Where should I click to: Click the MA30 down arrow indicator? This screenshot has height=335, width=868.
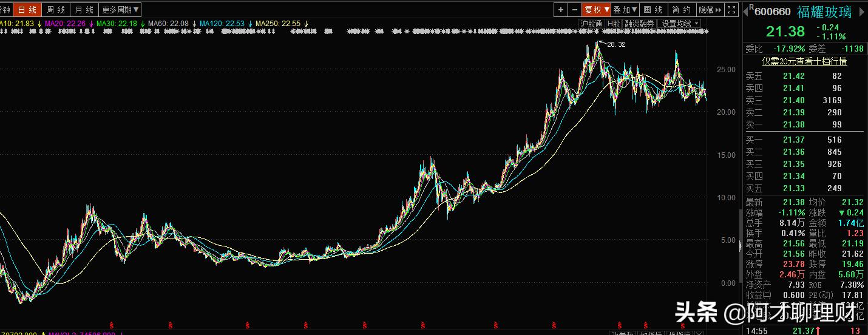click(143, 24)
